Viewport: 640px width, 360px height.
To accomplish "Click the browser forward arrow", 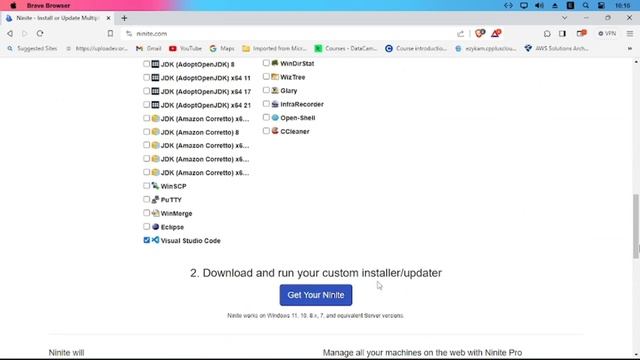I will tap(24, 33).
